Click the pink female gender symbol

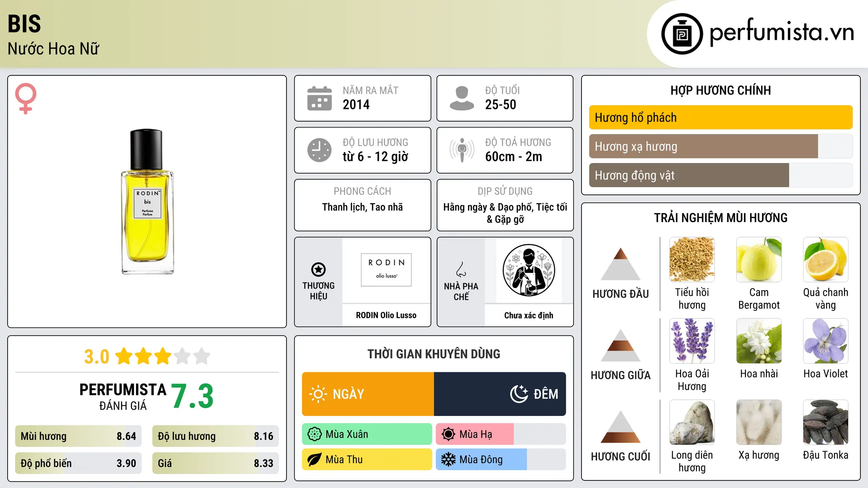coord(26,99)
